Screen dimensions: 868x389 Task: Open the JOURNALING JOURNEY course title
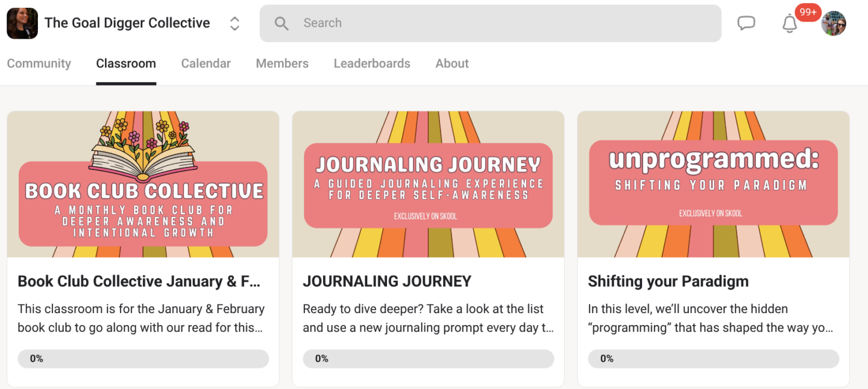[387, 281]
